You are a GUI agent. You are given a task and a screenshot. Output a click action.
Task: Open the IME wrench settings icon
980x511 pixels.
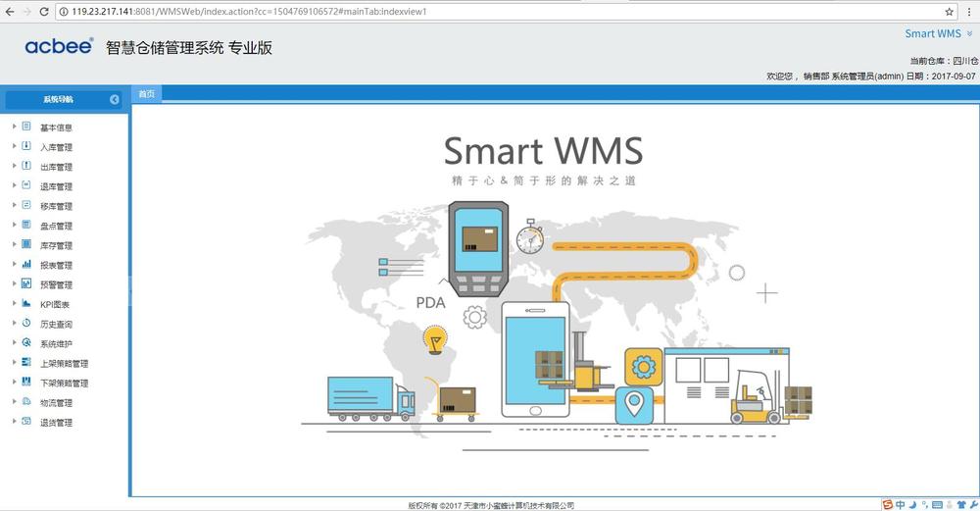(x=973, y=504)
